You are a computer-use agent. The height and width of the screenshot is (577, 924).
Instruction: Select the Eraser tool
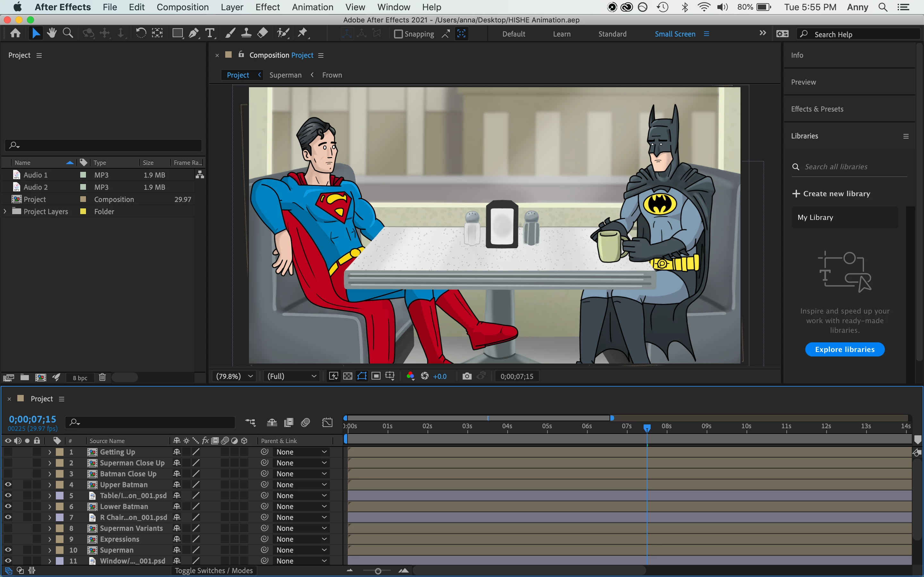[x=263, y=34]
